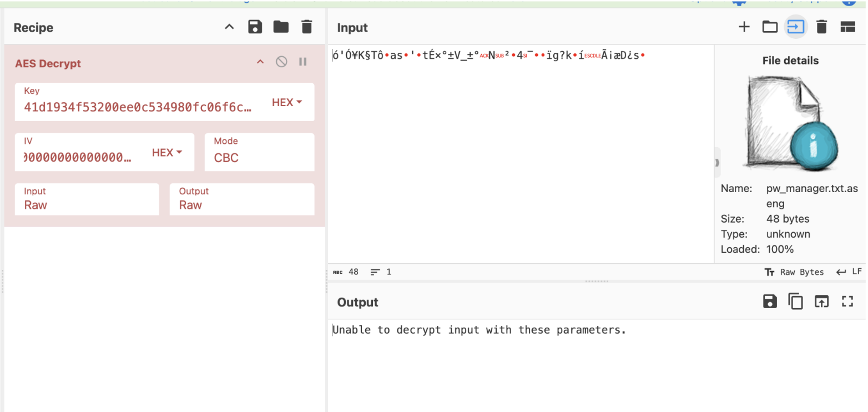
Task: Replace input with output
Action: [x=821, y=302]
